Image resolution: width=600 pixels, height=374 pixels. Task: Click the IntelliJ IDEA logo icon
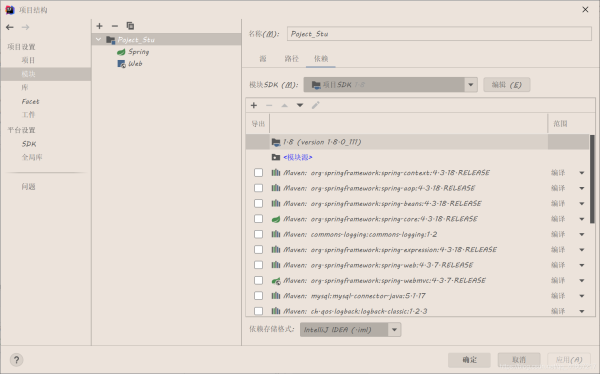(x=10, y=10)
